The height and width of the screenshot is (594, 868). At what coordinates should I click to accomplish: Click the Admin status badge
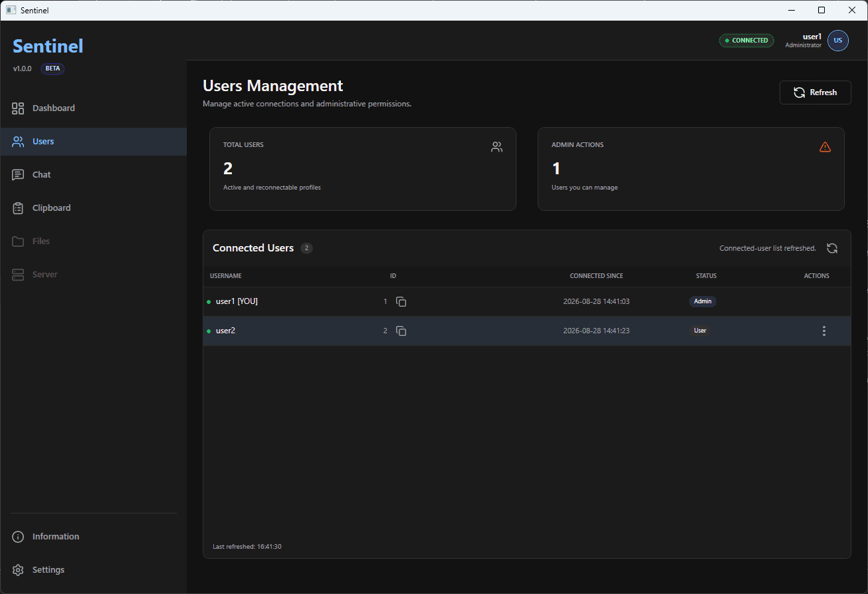(x=703, y=301)
